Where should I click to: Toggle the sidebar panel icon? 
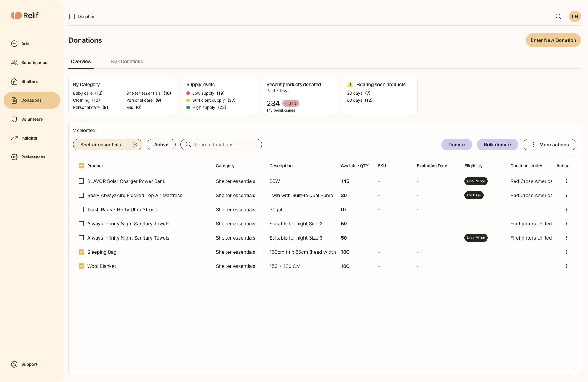click(72, 17)
